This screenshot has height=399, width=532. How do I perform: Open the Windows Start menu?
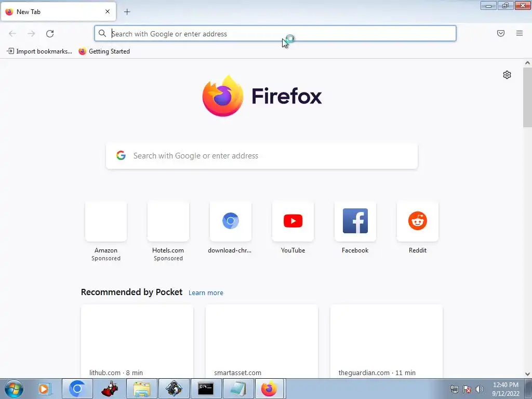tap(14, 389)
